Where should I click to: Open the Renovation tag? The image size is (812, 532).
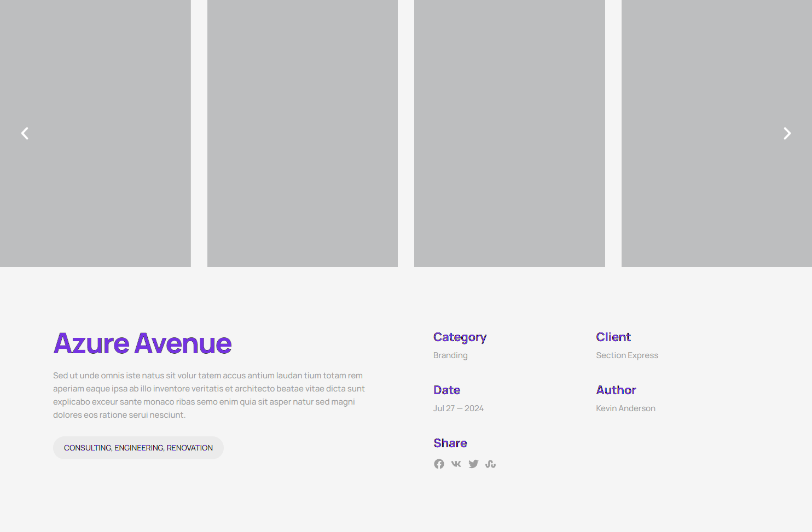(x=190, y=448)
